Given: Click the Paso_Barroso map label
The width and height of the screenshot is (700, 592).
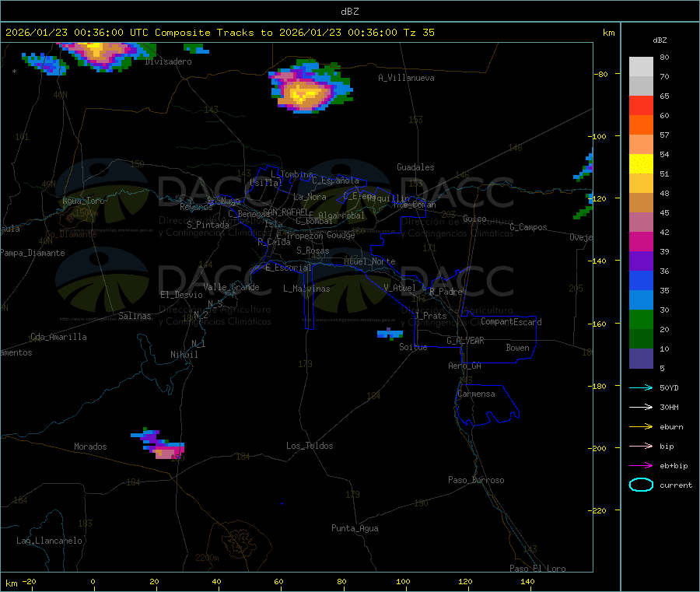Looking at the screenshot, I should (x=476, y=480).
